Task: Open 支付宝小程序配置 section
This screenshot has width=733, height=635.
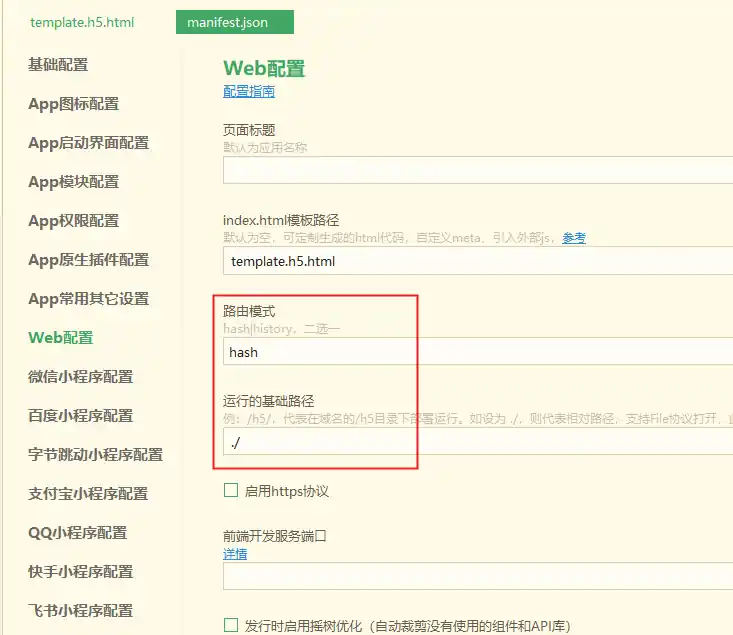Action: coord(88,494)
